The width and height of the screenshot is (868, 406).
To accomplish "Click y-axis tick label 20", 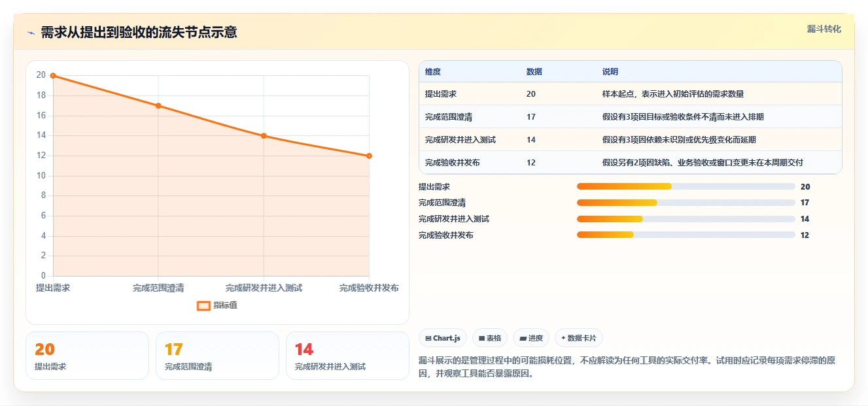I will pos(41,75).
